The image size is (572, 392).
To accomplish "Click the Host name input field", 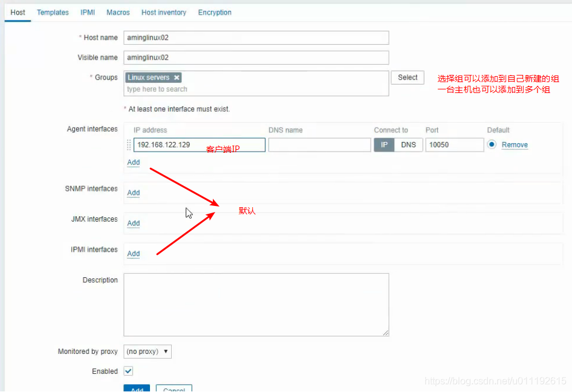I will [x=256, y=37].
